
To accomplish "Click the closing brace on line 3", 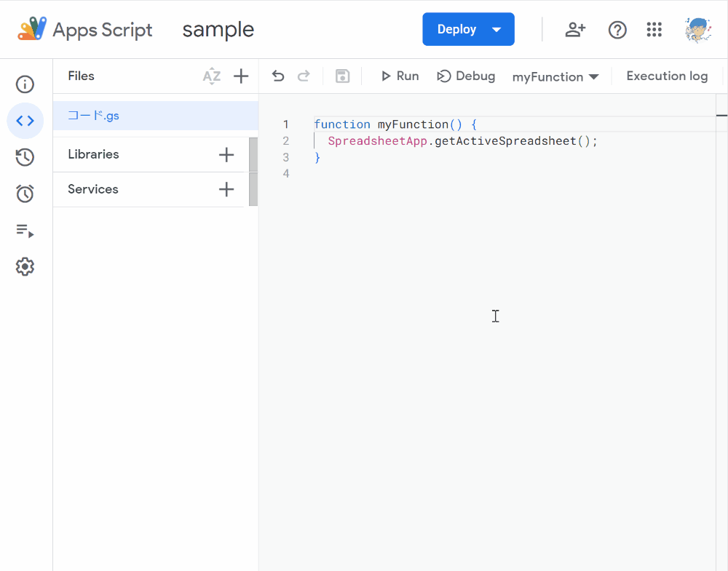I will [x=317, y=157].
